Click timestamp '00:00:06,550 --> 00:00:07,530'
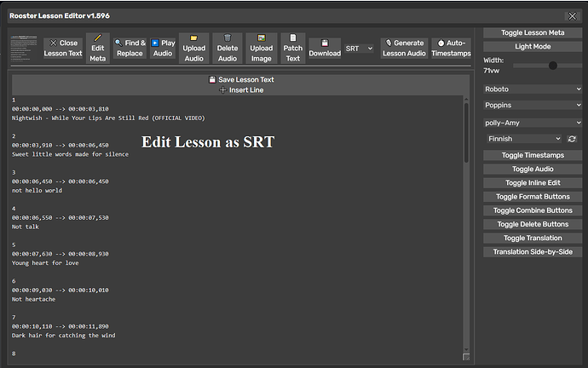Image resolution: width=588 pixels, height=368 pixels. (x=60, y=218)
